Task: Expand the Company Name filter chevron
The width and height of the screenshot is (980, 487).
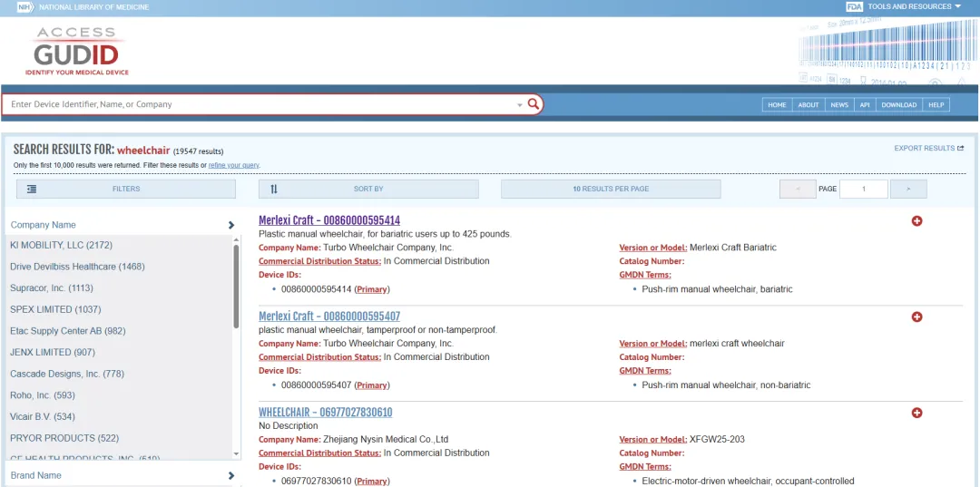Action: (230, 225)
